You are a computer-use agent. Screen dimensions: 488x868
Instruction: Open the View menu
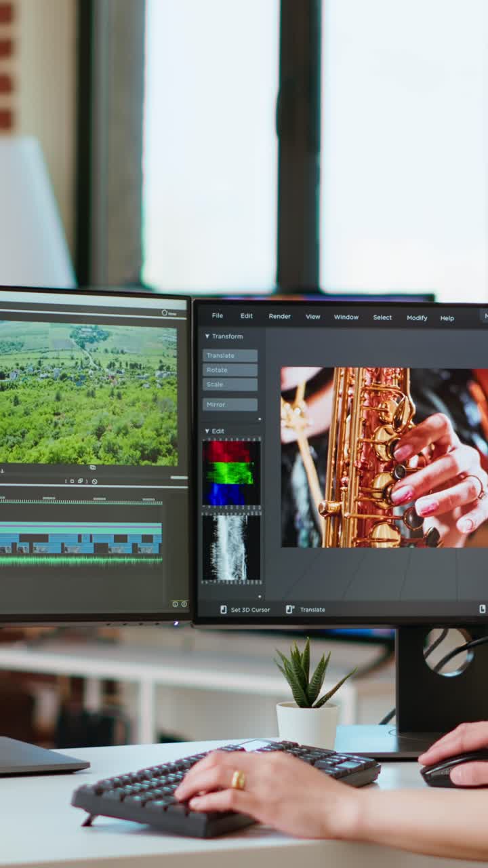click(312, 317)
